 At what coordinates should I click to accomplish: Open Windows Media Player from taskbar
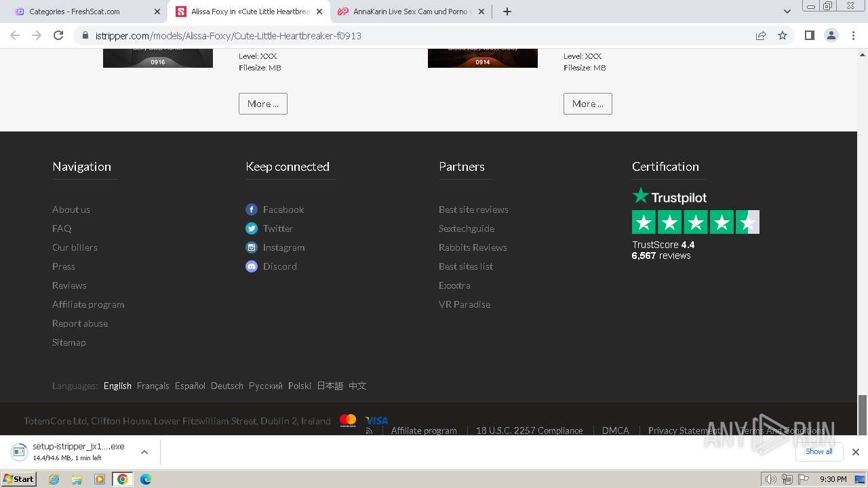100,479
